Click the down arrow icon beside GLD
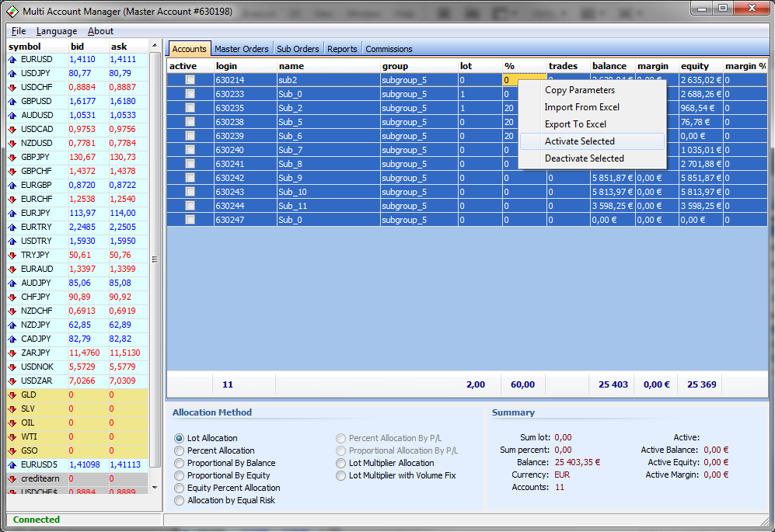Viewport: 775px width, 532px height. point(12,395)
